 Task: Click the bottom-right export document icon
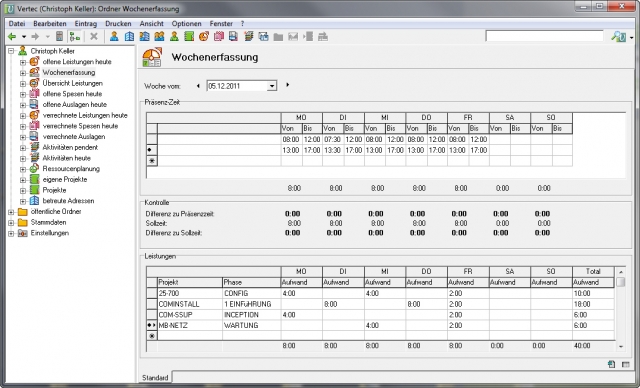[611, 364]
